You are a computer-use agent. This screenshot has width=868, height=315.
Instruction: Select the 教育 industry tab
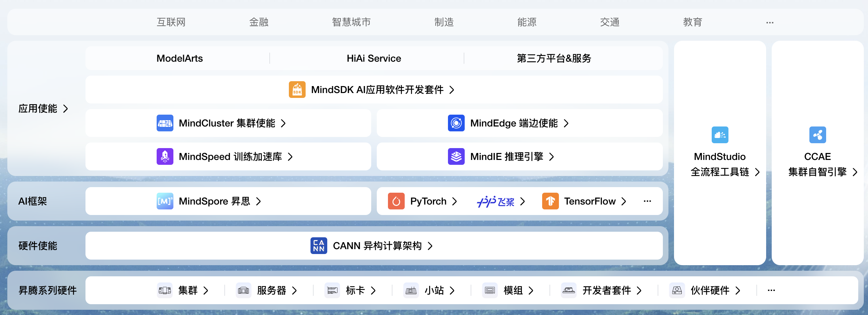tap(693, 22)
